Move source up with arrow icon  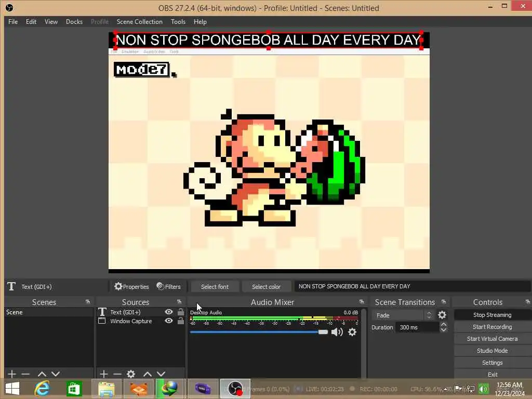(x=147, y=374)
